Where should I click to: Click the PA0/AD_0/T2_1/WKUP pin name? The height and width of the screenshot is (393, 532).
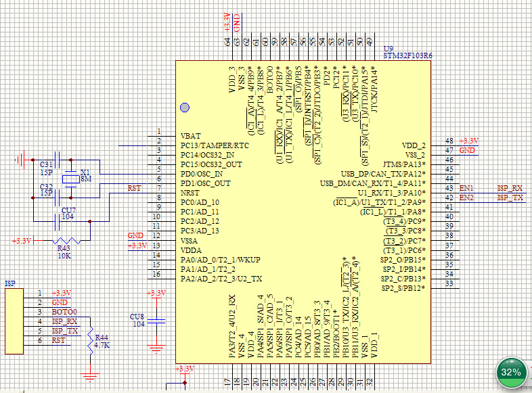(x=221, y=260)
